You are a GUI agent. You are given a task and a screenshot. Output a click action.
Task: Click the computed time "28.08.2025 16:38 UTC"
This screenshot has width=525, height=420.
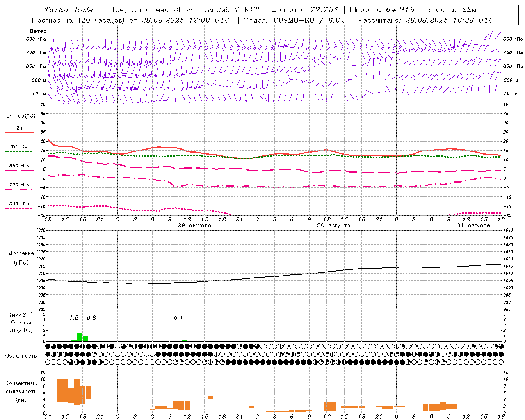[x=450, y=20]
